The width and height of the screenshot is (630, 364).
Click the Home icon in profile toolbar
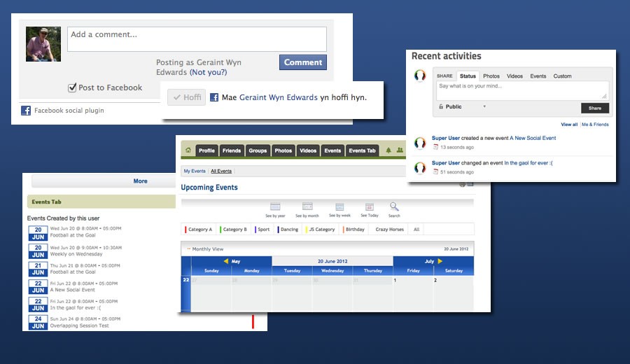pyautogui.click(x=188, y=150)
